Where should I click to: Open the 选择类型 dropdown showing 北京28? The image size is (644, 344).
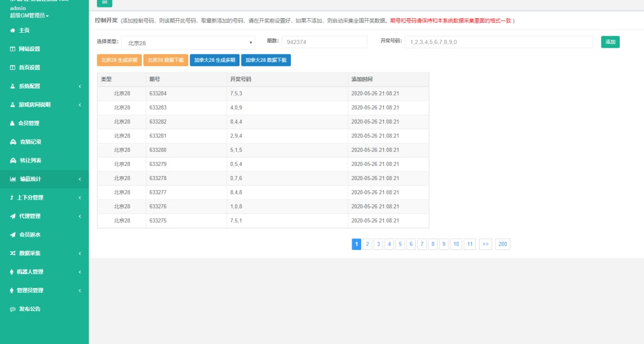click(188, 43)
